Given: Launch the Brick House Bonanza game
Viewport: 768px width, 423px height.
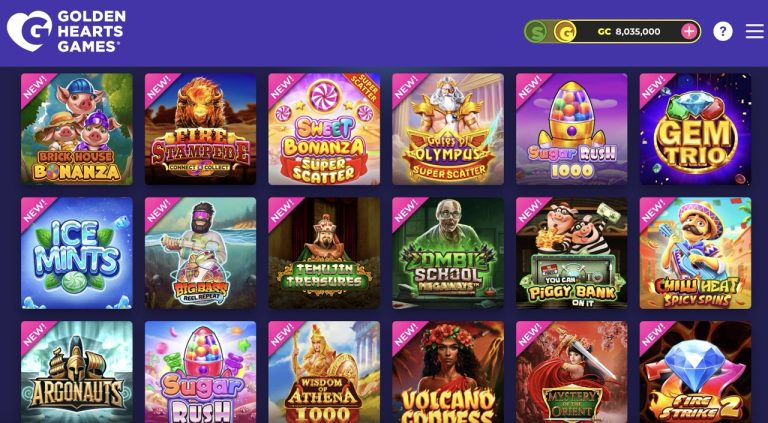Looking at the screenshot, I should tap(77, 129).
